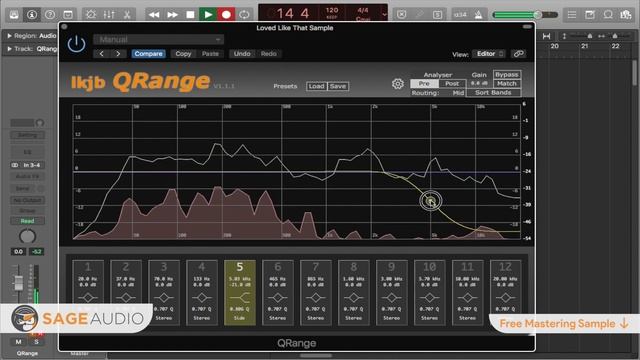Open the Toolbar display icon
This screenshot has height=360, width=640.
pyautogui.click(x=68, y=15)
